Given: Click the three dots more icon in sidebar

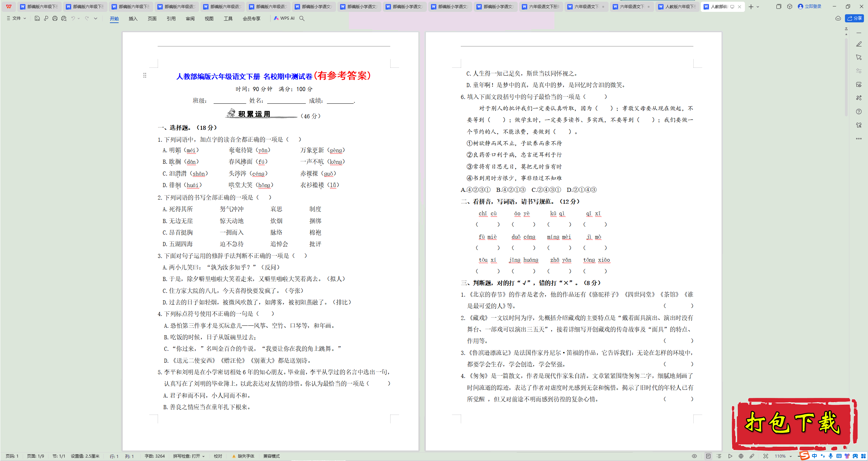Looking at the screenshot, I should (x=859, y=139).
